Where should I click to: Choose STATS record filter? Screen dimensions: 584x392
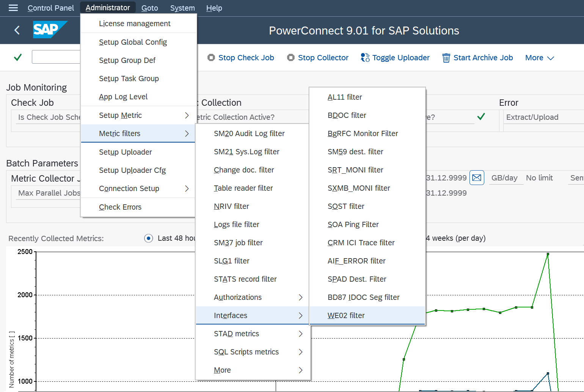pos(253,279)
